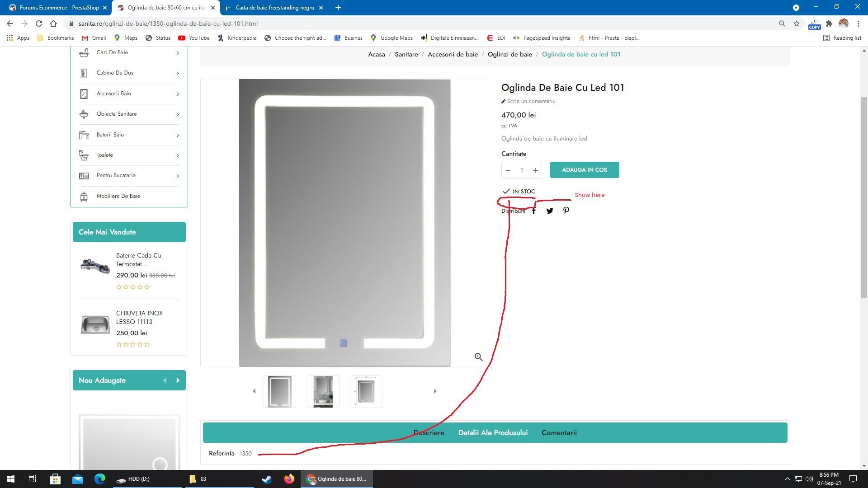868x488 pixels.
Task: Expand Pentru Bucatarie category arrow
Action: click(177, 176)
